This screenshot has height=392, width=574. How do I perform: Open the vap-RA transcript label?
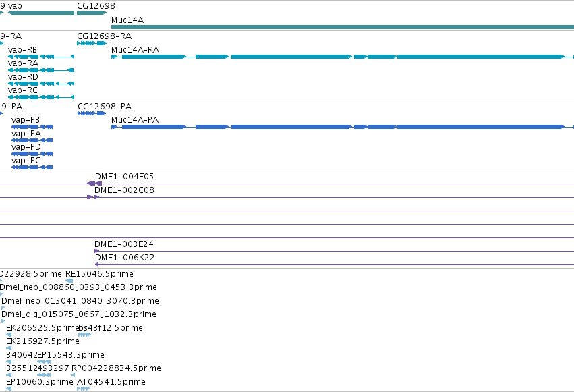[23, 63]
